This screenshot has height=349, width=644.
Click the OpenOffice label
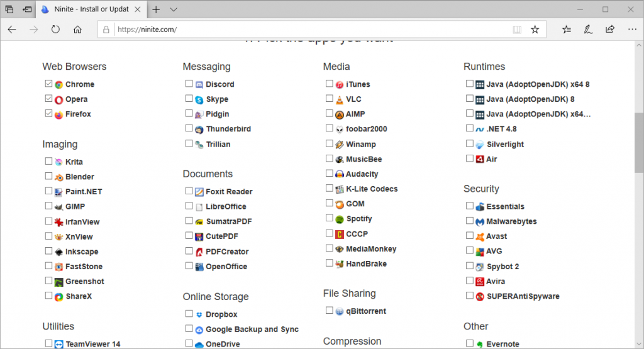pos(226,267)
